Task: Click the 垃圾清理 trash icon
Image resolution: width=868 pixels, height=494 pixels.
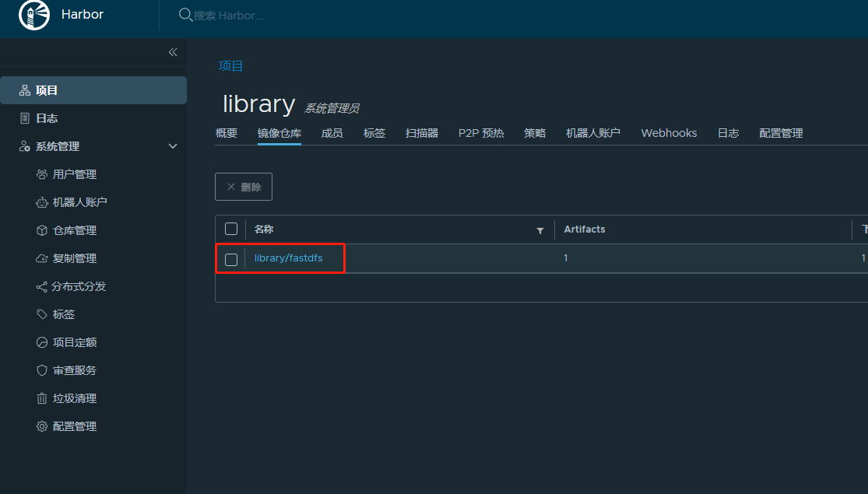Action: (x=42, y=398)
